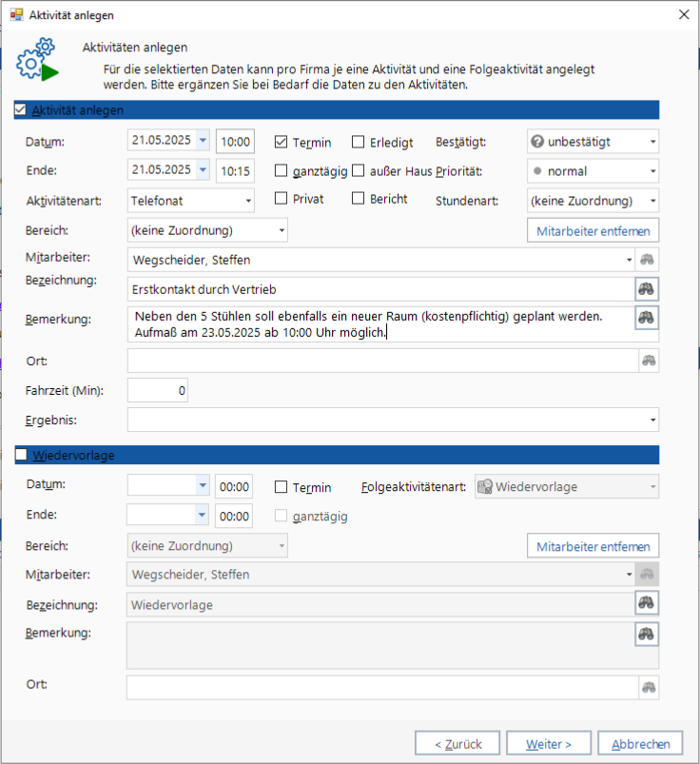Click binoculars icon next to upper Mitarbeiter field

(x=647, y=260)
